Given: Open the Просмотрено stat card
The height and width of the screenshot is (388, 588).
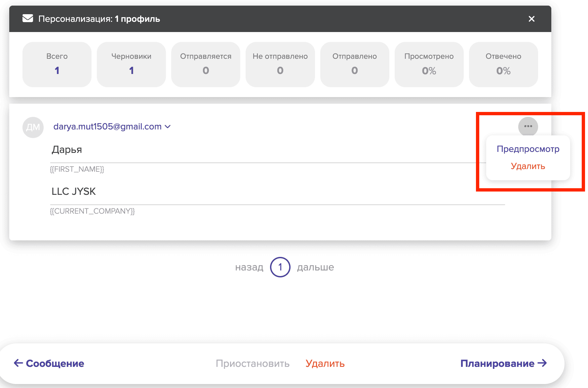Looking at the screenshot, I should 429,64.
